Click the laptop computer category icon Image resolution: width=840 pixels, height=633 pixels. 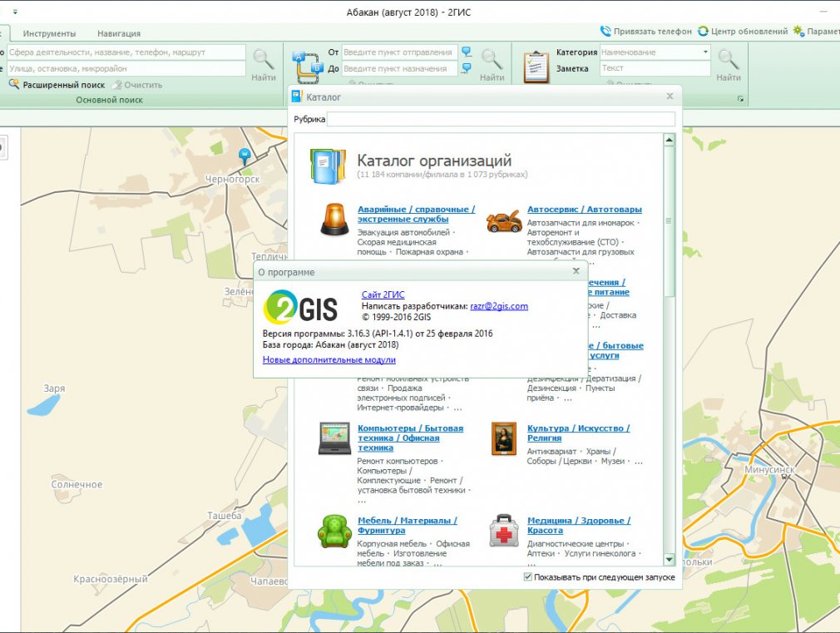(x=334, y=438)
